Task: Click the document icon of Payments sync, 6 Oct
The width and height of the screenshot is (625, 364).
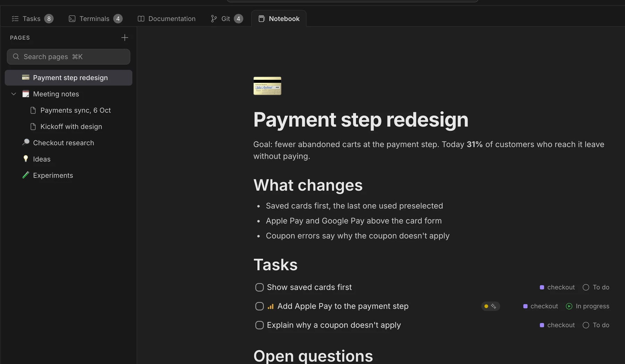Action: coord(33,110)
